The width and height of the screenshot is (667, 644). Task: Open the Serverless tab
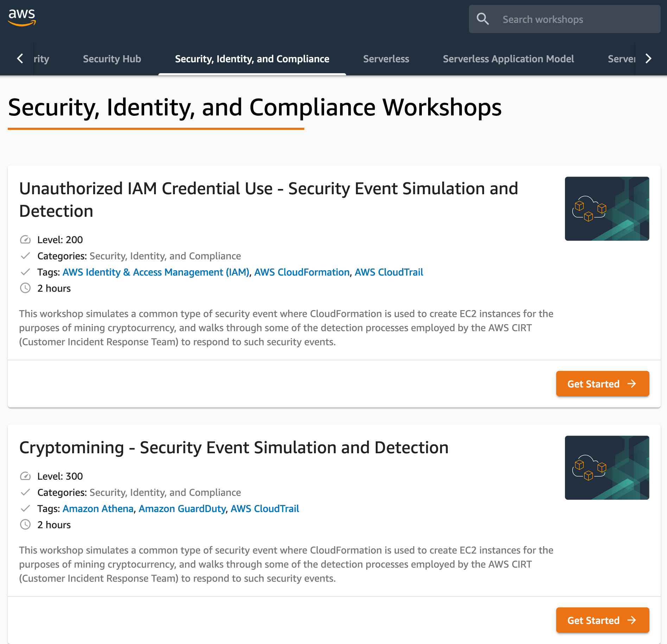(x=386, y=59)
